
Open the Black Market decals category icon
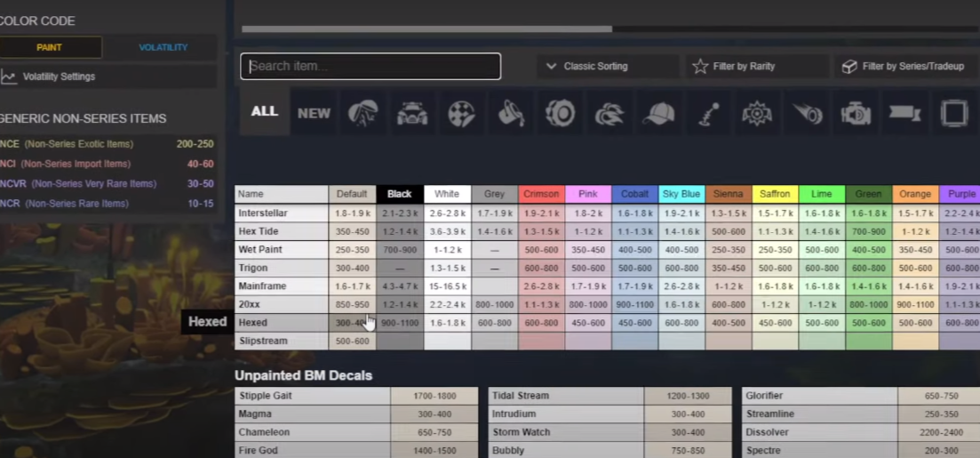point(363,113)
